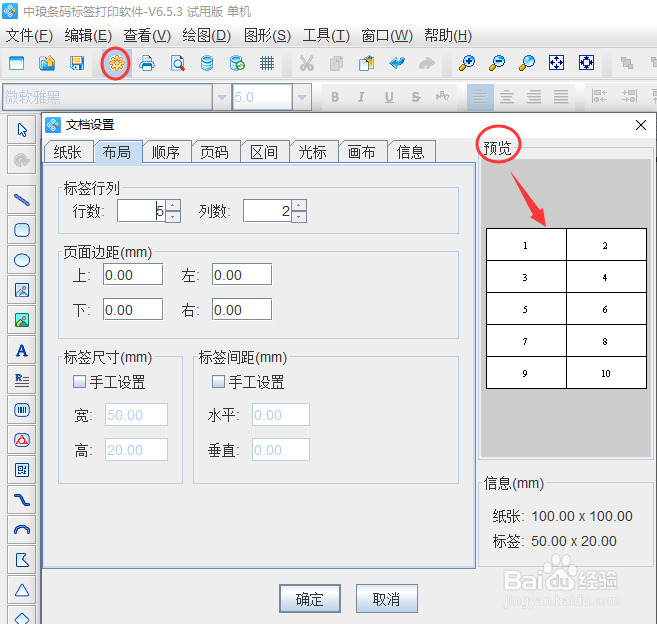The width and height of the screenshot is (657, 624).
Task: Select the Triangle shape tool
Action: 22,590
